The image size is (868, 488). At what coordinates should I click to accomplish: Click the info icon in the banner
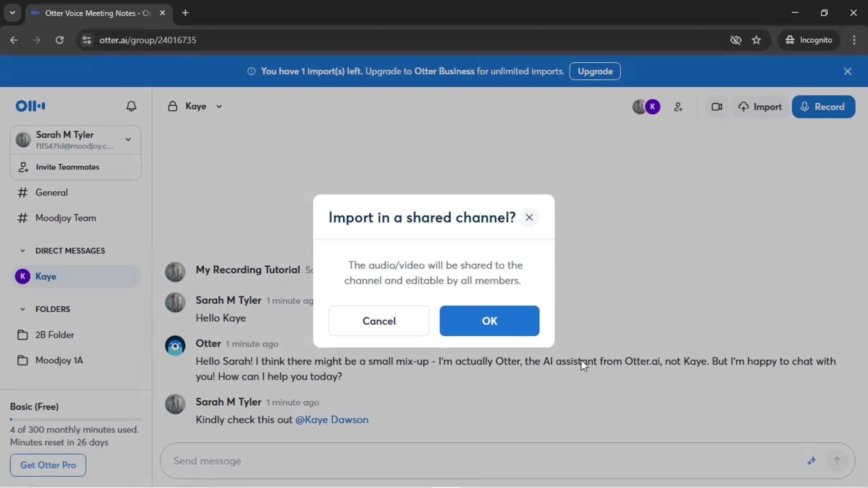click(x=251, y=71)
